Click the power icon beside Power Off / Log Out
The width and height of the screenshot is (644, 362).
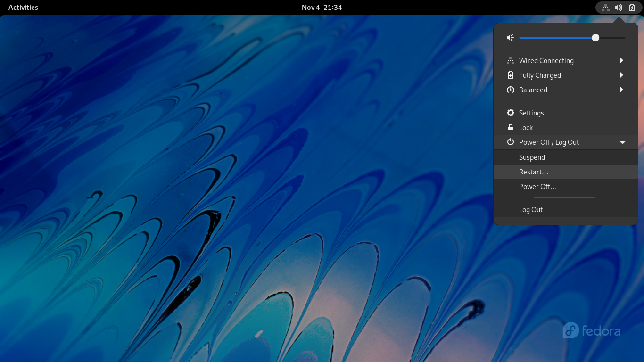pyautogui.click(x=510, y=142)
